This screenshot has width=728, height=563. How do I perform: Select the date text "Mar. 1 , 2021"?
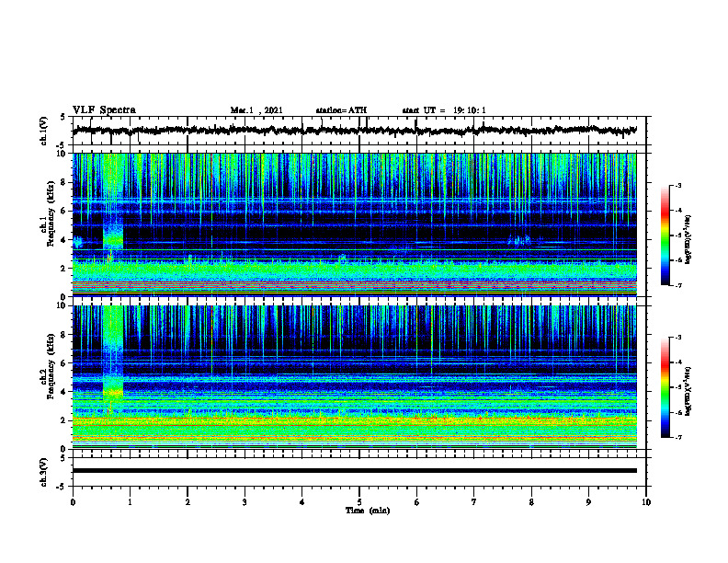pyautogui.click(x=256, y=110)
